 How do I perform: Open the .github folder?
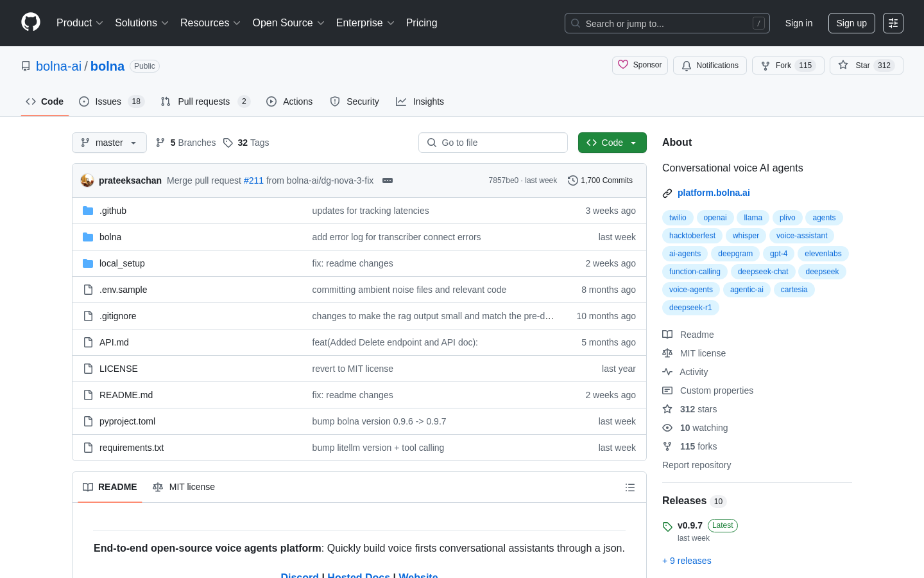coord(113,211)
